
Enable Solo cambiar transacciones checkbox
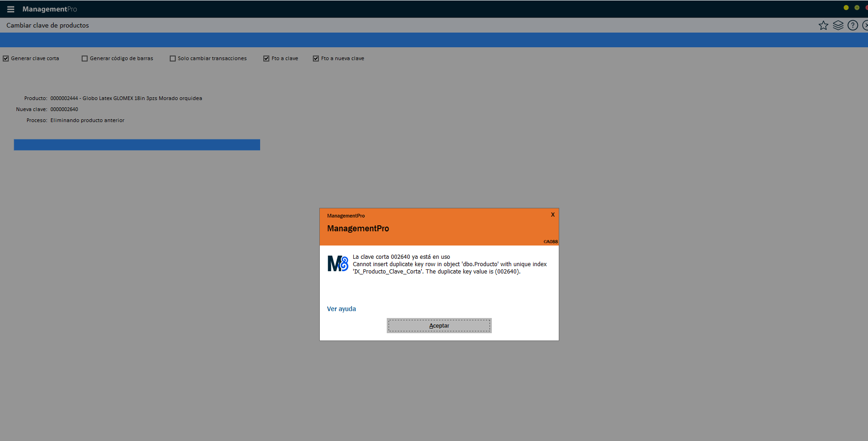172,58
